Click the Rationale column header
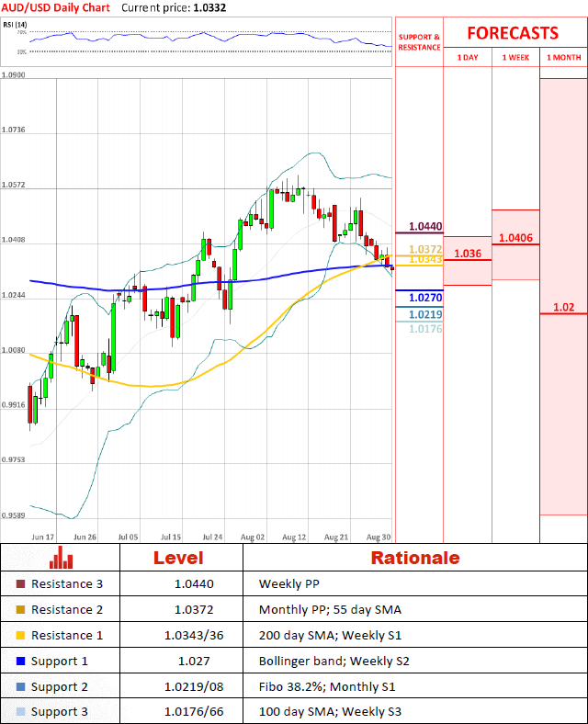The width and height of the screenshot is (588, 724). [414, 558]
